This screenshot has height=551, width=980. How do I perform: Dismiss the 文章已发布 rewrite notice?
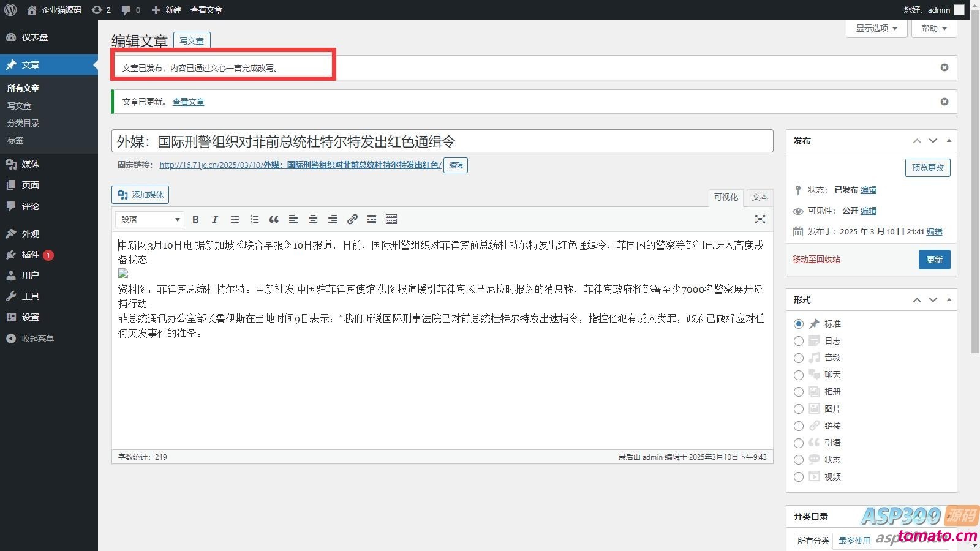[x=944, y=67]
